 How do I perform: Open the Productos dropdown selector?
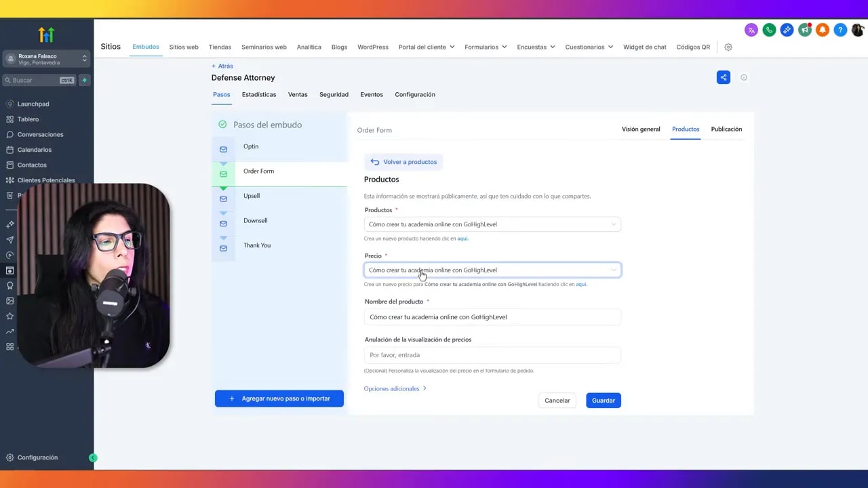tap(492, 224)
